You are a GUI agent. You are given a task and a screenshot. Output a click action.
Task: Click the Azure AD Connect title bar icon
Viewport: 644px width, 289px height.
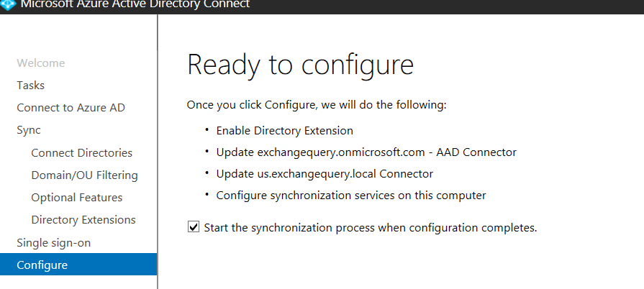[x=8, y=4]
